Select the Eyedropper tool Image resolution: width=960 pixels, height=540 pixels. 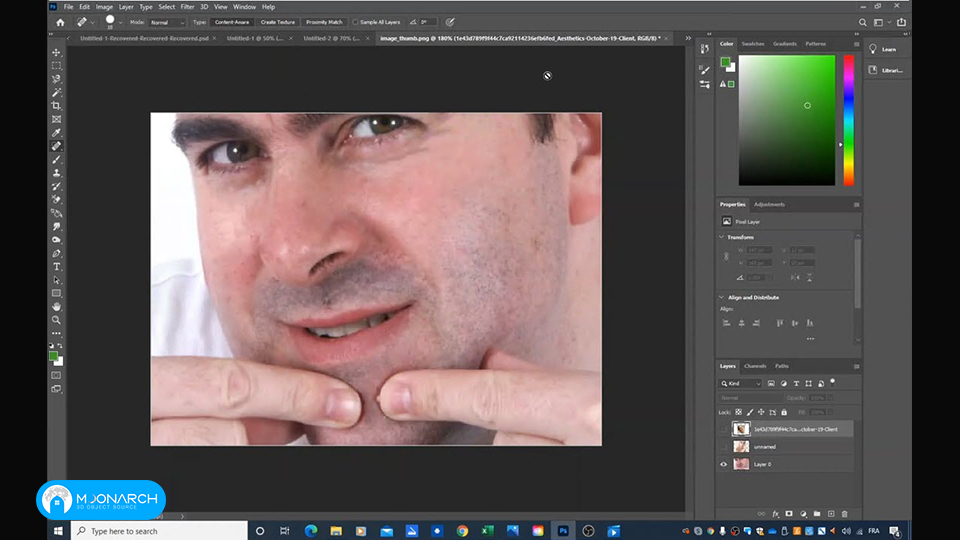coord(56,133)
